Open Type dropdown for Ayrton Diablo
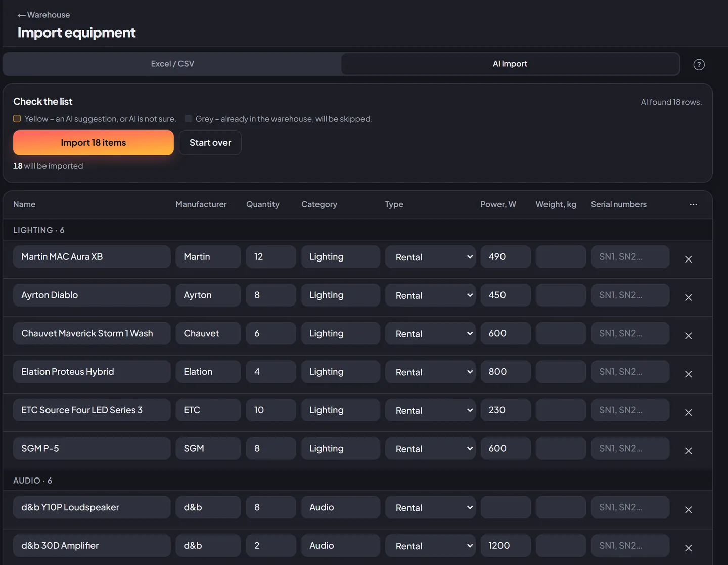The height and width of the screenshot is (565, 728). 430,295
